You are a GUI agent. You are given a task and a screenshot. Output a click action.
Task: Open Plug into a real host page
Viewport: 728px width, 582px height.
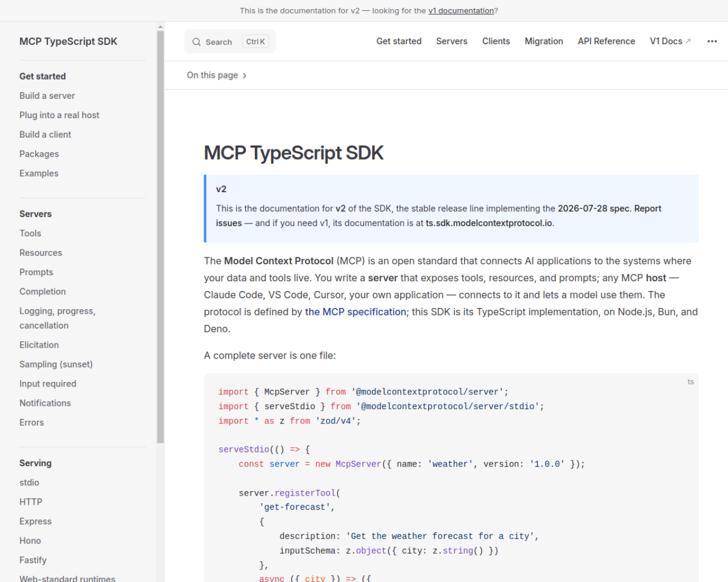59,115
